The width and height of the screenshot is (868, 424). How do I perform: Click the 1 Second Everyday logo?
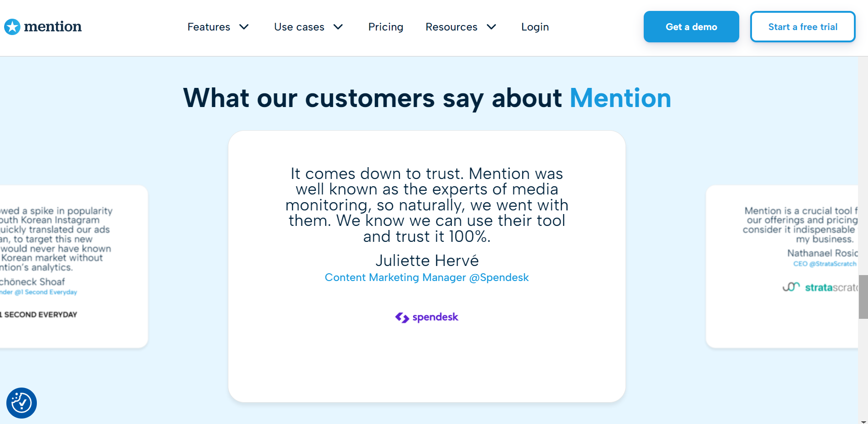[x=39, y=315]
